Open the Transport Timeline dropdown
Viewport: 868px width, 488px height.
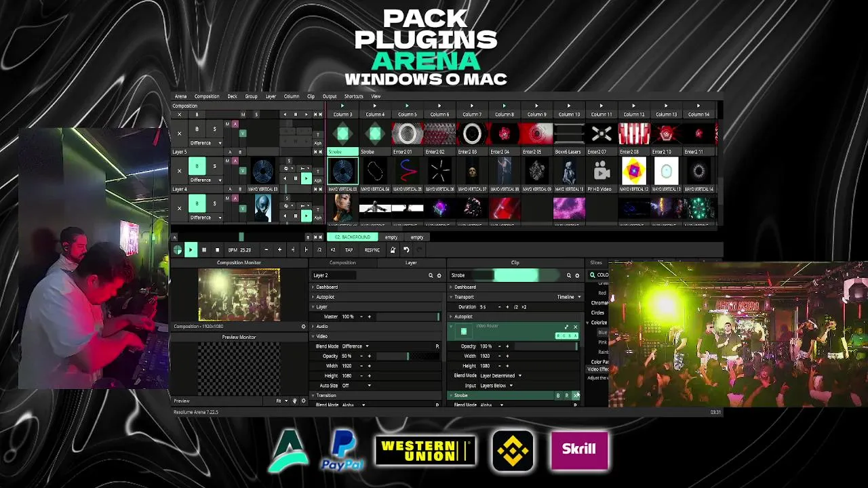(x=569, y=297)
